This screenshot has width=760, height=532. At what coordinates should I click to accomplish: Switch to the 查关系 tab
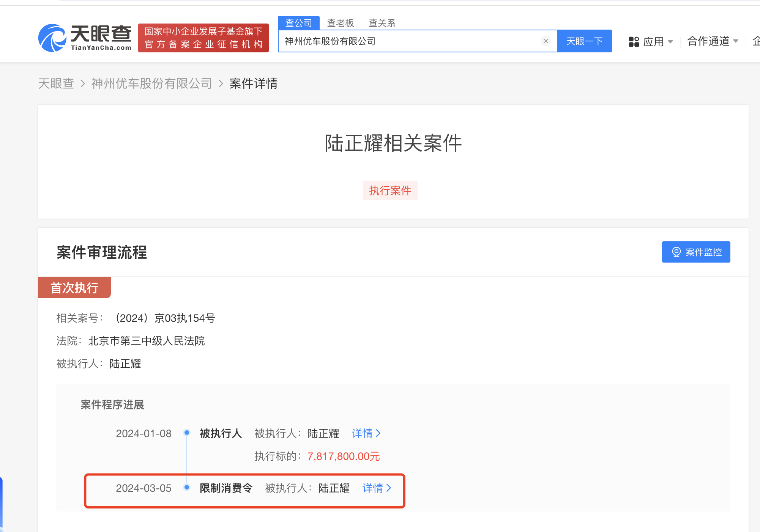[382, 23]
